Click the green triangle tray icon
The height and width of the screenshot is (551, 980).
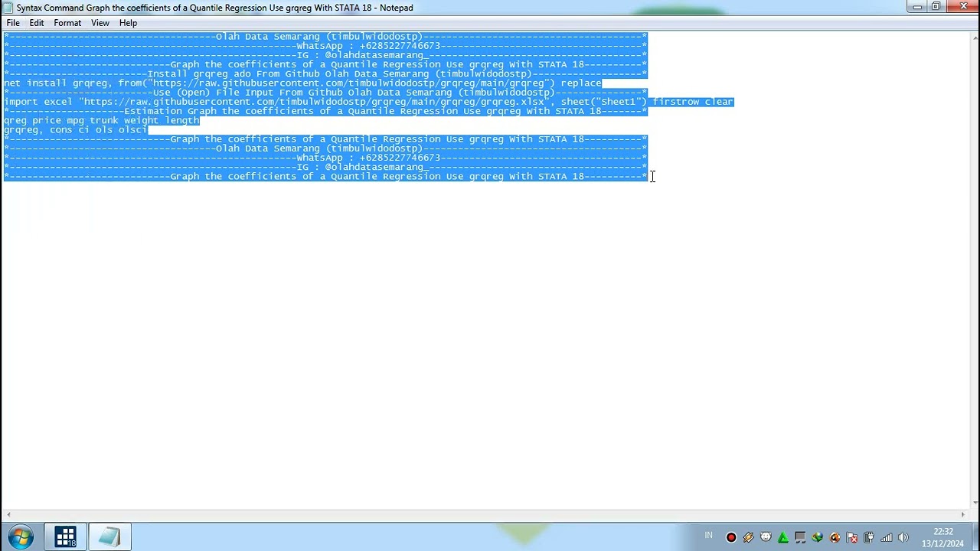[783, 537]
